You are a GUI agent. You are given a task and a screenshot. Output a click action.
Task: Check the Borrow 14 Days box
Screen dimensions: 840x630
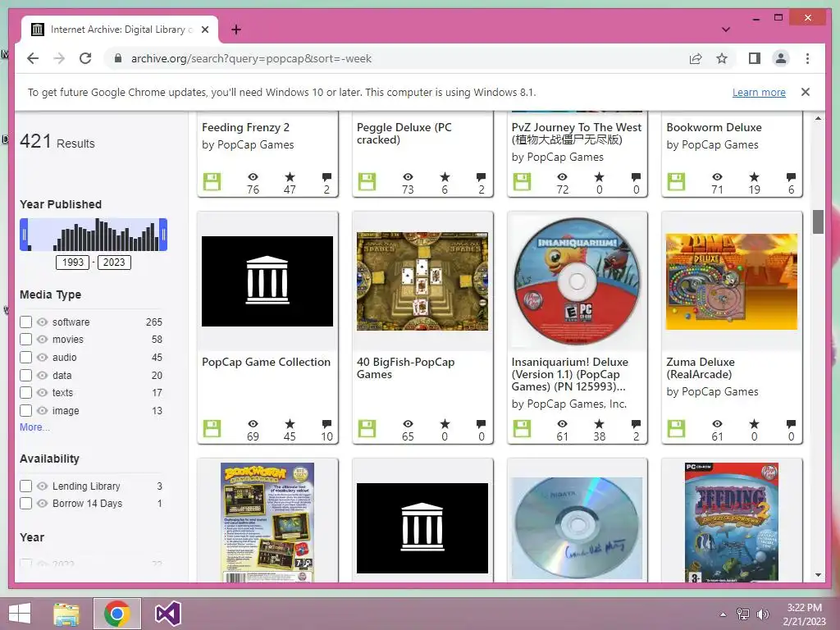point(25,503)
